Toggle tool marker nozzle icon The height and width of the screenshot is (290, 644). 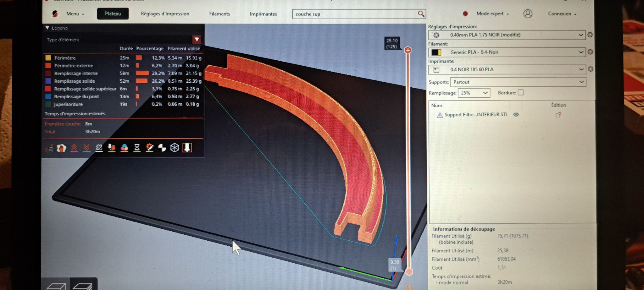coord(187,148)
